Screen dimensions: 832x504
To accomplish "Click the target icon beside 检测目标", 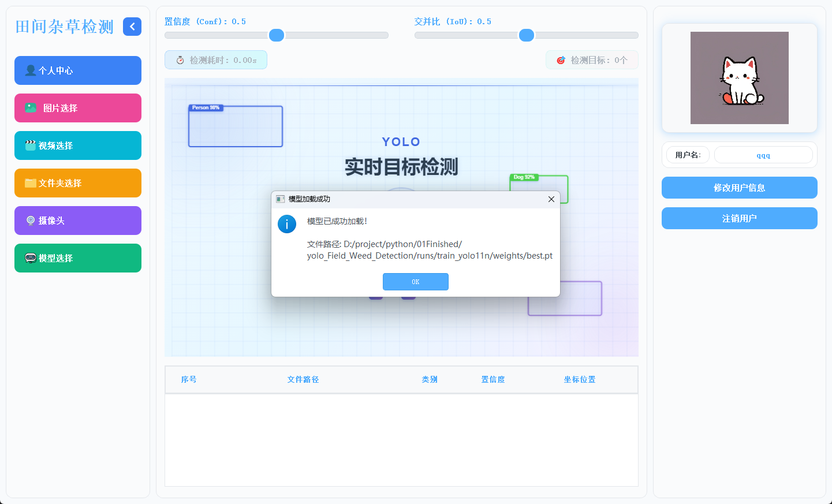I will pos(561,60).
